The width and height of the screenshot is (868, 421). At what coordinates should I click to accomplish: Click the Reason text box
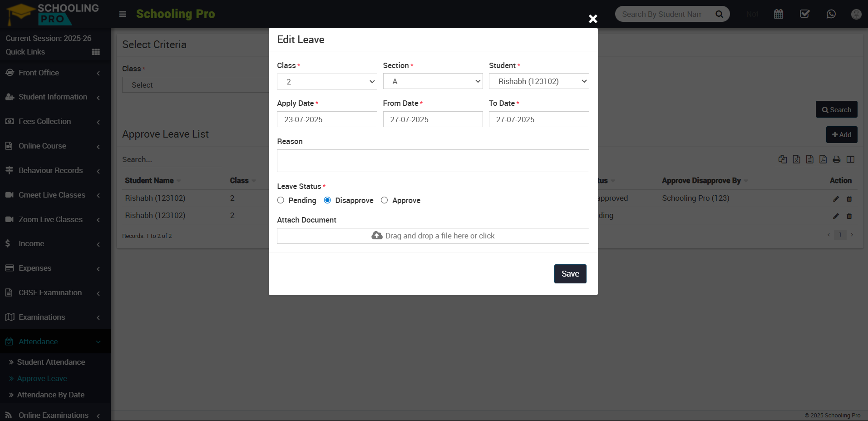tap(433, 161)
